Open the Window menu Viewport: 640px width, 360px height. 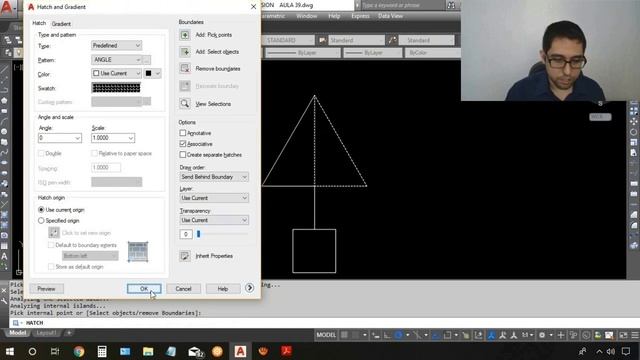(x=307, y=16)
